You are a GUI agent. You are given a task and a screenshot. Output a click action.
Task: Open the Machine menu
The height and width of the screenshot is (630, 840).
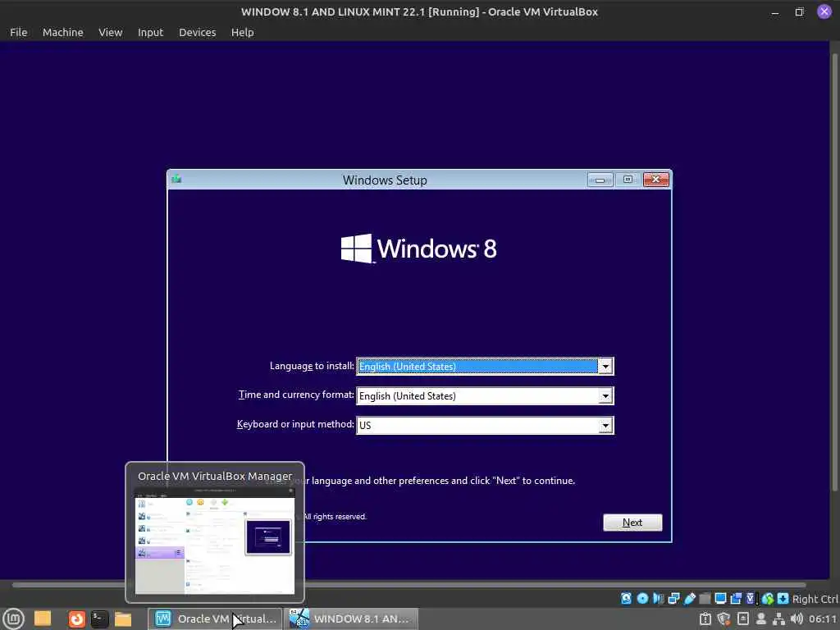click(62, 32)
